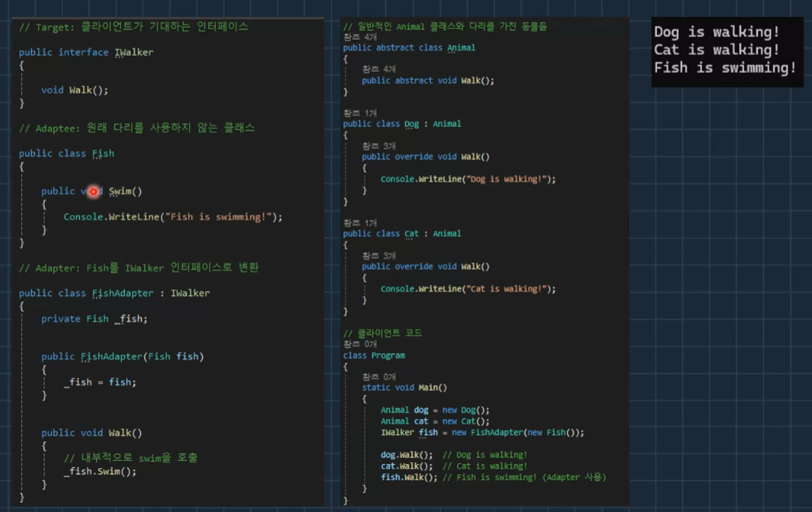Select "public class FishAdapter : IWalker" line
Image resolution: width=812 pixels, height=512 pixels.
pos(114,293)
